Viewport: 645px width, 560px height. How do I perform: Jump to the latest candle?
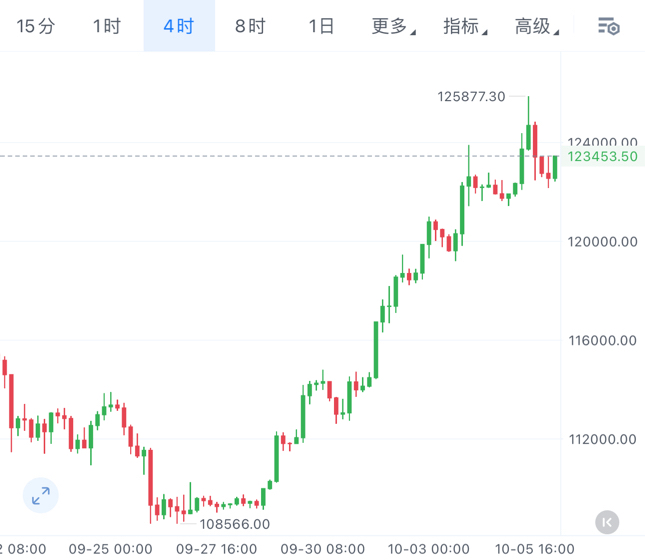coord(607,521)
